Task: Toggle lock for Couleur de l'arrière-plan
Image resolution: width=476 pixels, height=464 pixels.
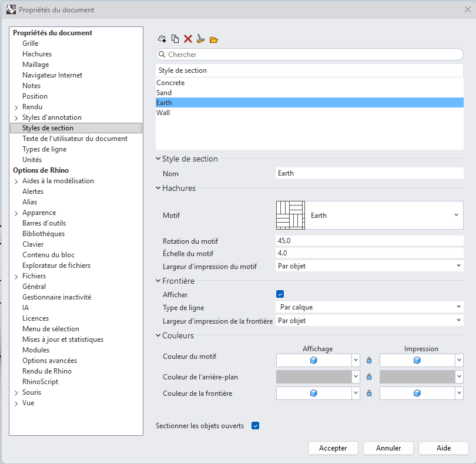Action: pos(369,376)
